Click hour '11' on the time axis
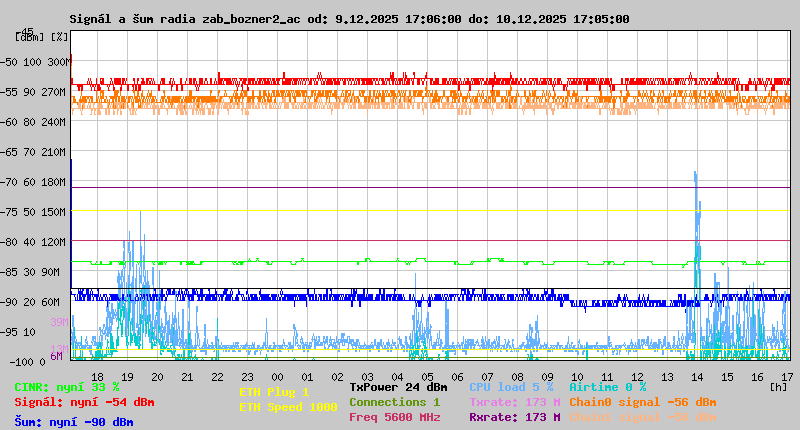Image resolution: width=800 pixels, height=430 pixels. point(607,377)
